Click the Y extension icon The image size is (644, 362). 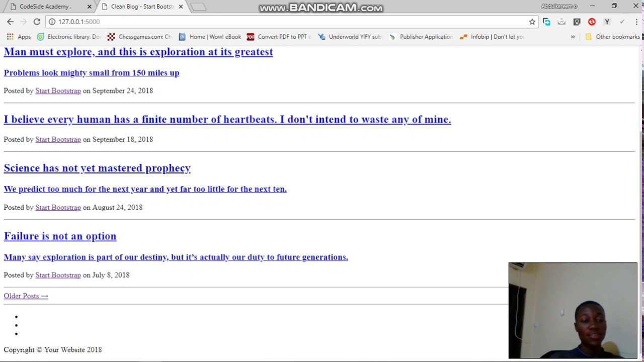point(607,22)
